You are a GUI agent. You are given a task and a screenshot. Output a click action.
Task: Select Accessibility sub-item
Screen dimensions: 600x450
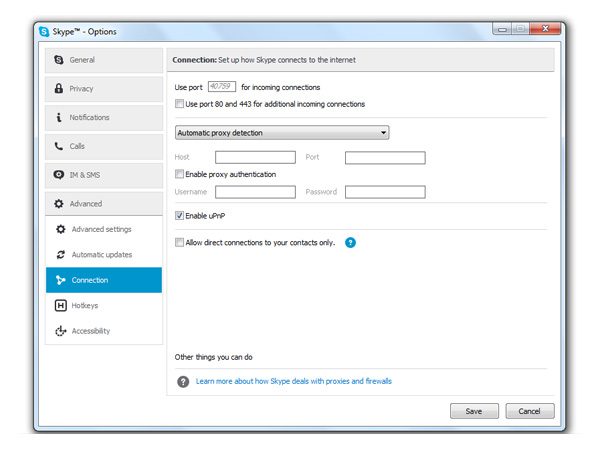pyautogui.click(x=104, y=331)
